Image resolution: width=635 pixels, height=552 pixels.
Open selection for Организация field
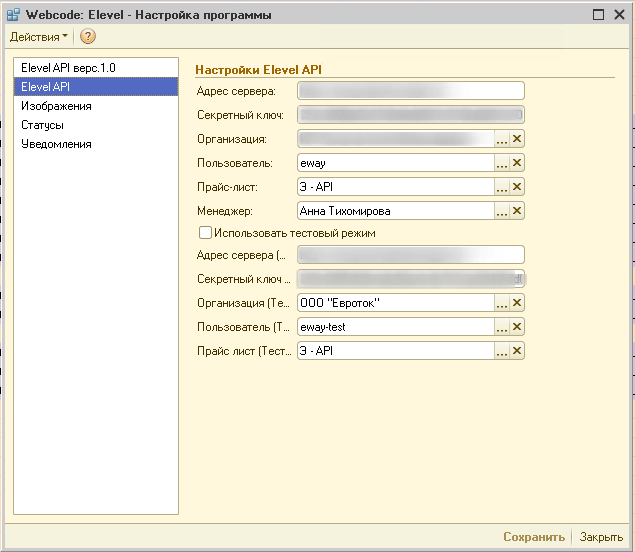502,139
